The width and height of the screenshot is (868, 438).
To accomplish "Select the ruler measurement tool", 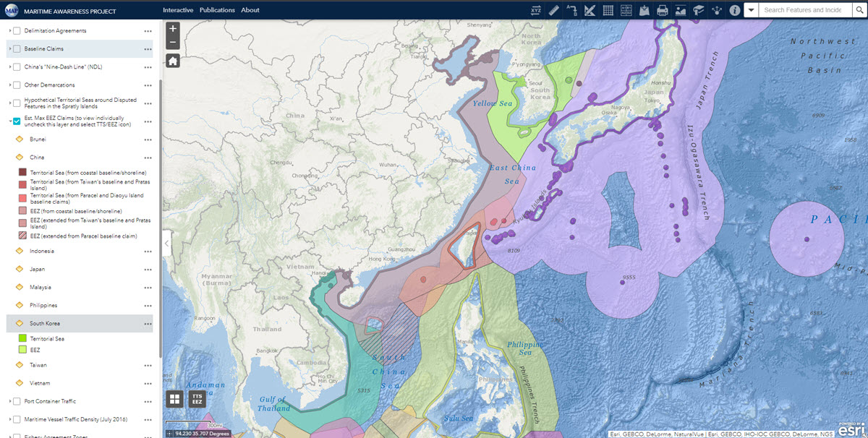I will point(554,10).
